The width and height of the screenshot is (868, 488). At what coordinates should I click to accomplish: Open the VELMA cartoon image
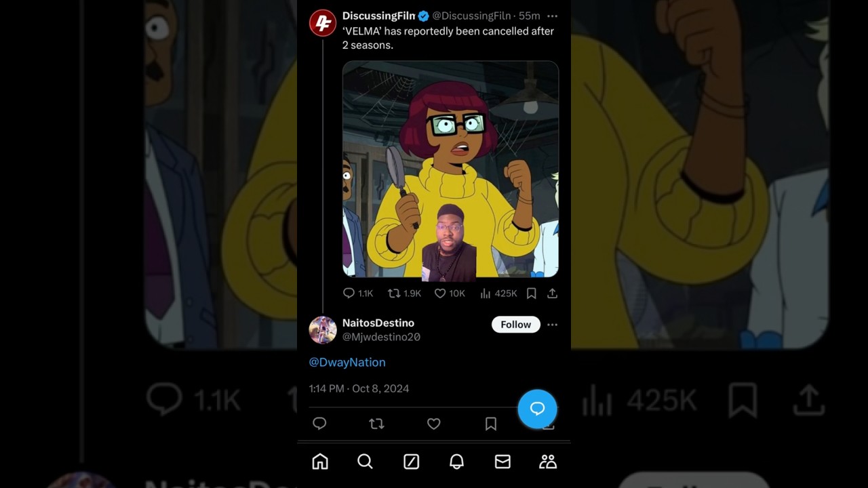(x=450, y=169)
